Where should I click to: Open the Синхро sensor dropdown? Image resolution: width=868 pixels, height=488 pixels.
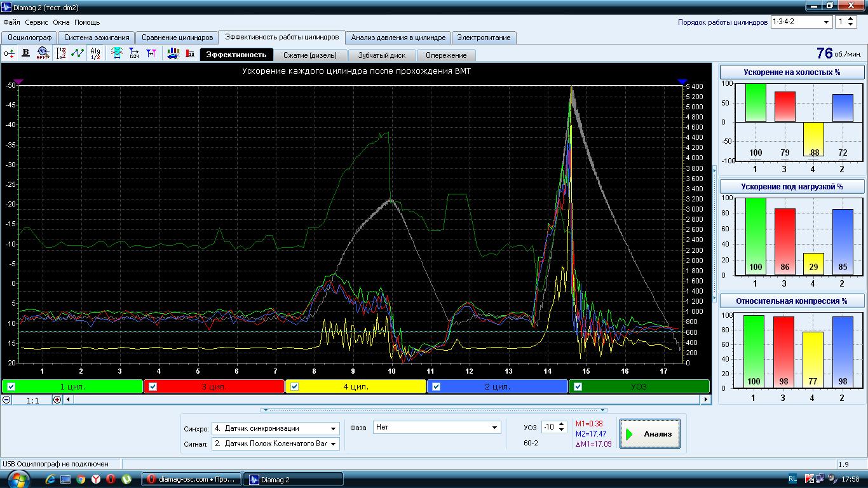(334, 428)
